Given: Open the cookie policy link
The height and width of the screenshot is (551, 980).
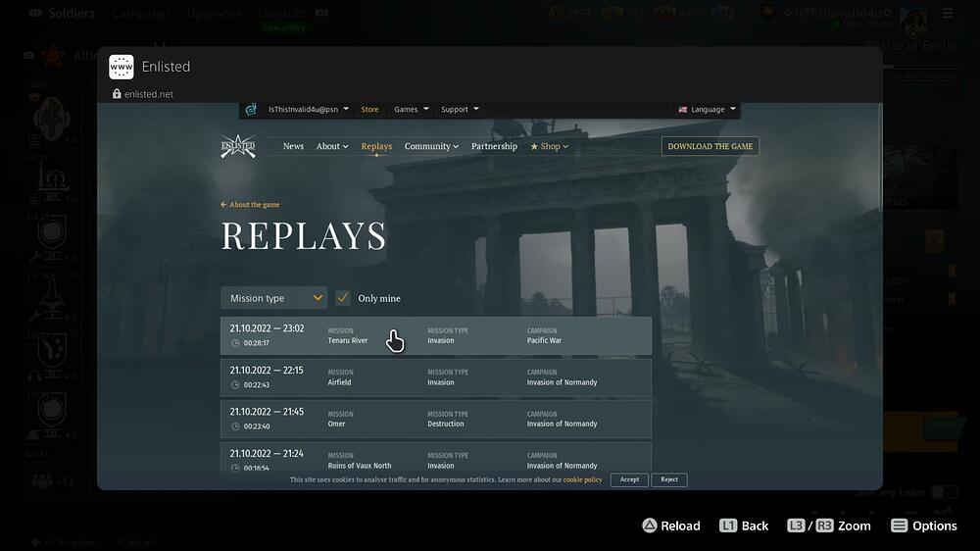Looking at the screenshot, I should coord(582,479).
